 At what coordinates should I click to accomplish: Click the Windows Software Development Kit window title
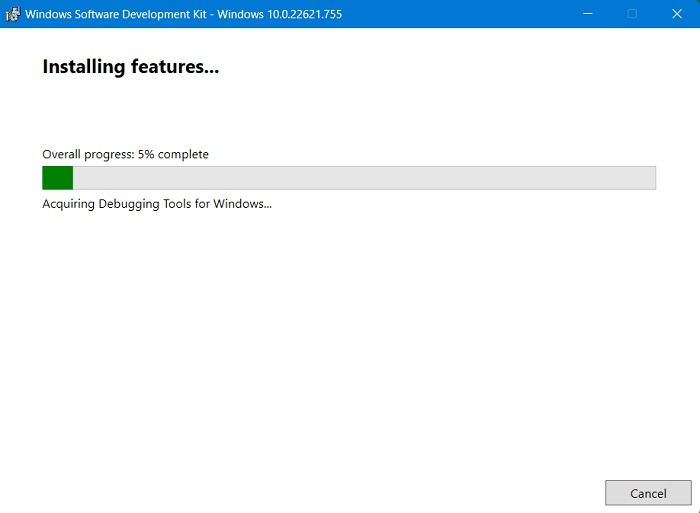coord(183,14)
